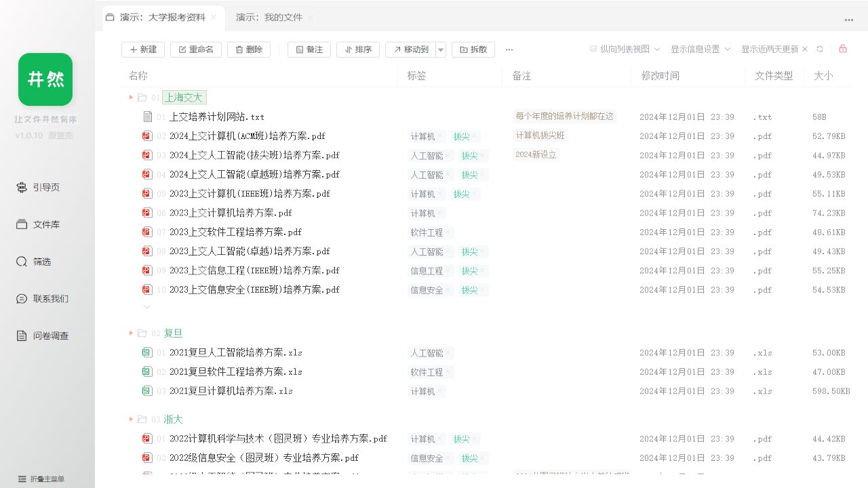
Task: Open the 引导页 guide page in sidebar
Action: pyautogui.click(x=45, y=187)
